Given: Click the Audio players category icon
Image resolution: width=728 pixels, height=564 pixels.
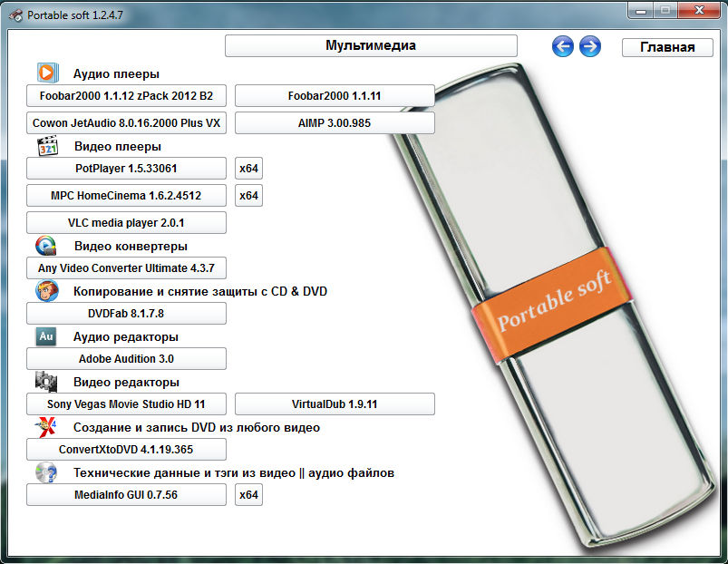Looking at the screenshot, I should (x=47, y=73).
